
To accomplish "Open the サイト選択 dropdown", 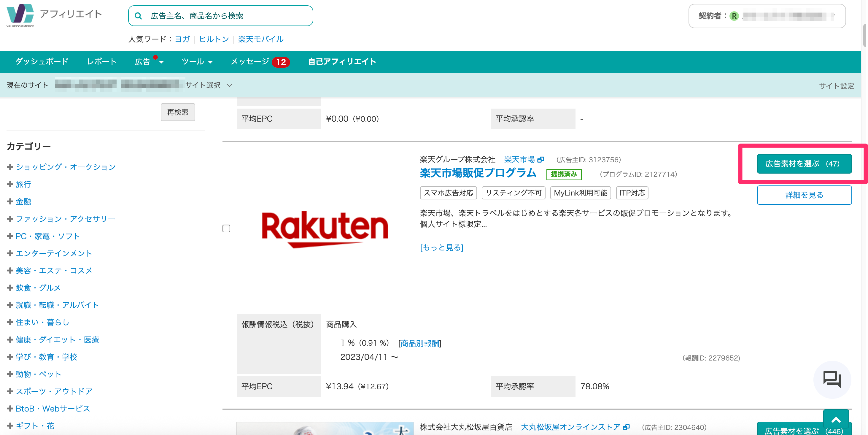I will [209, 85].
